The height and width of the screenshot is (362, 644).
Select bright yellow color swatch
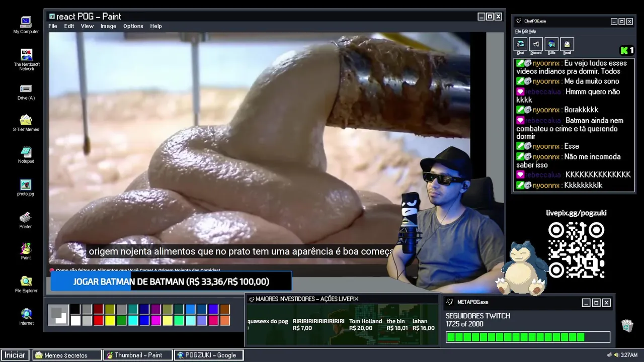110,320
